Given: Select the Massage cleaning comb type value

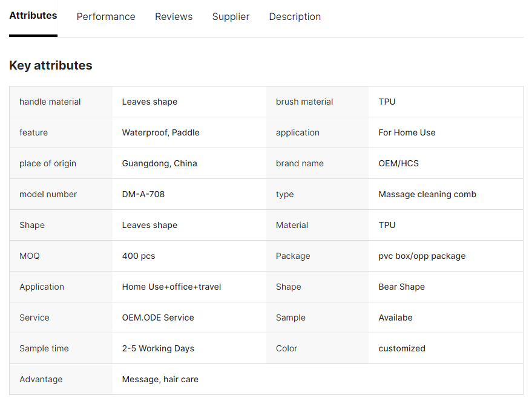Looking at the screenshot, I should tap(427, 194).
